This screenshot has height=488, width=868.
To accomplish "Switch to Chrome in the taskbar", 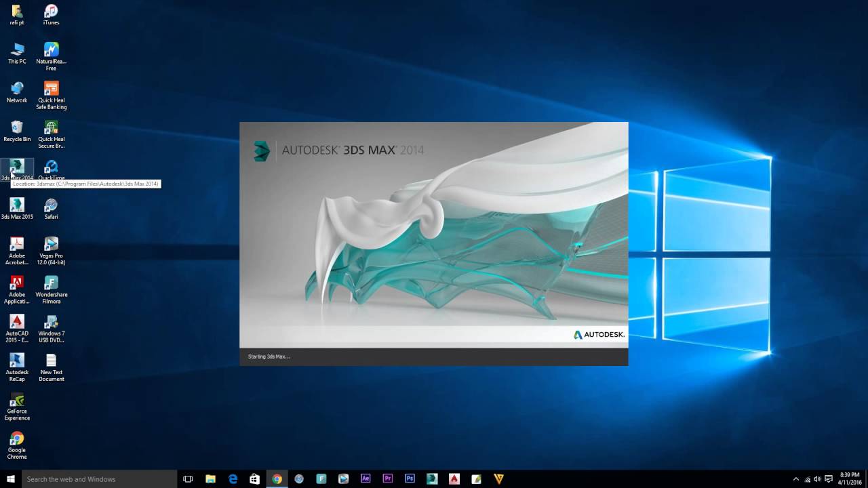I will click(x=277, y=479).
